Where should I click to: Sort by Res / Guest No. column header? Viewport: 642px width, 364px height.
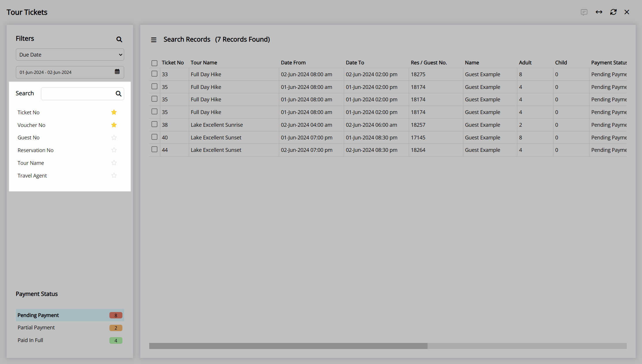(x=429, y=63)
